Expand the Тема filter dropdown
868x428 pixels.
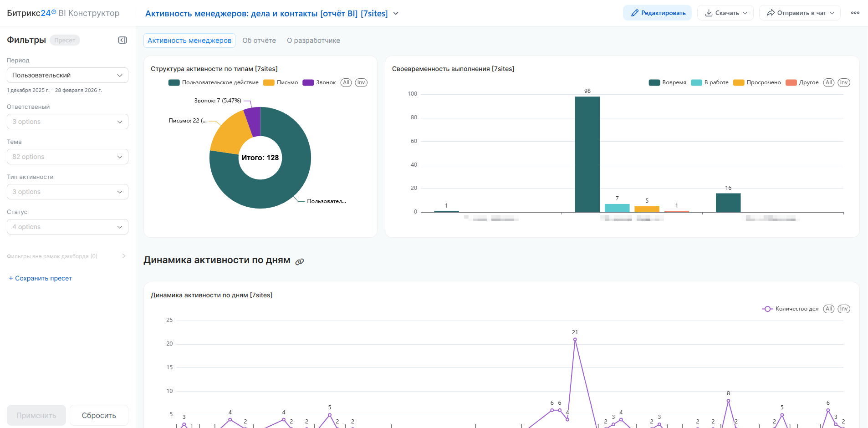point(67,157)
